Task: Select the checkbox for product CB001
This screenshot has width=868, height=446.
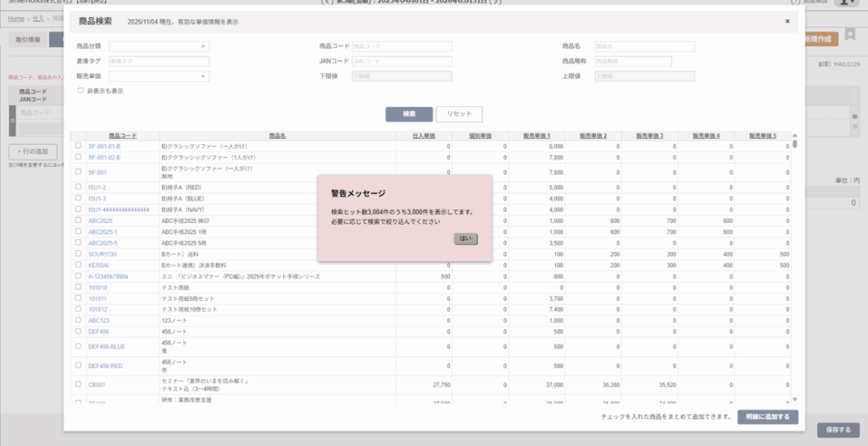Action: coord(78,384)
